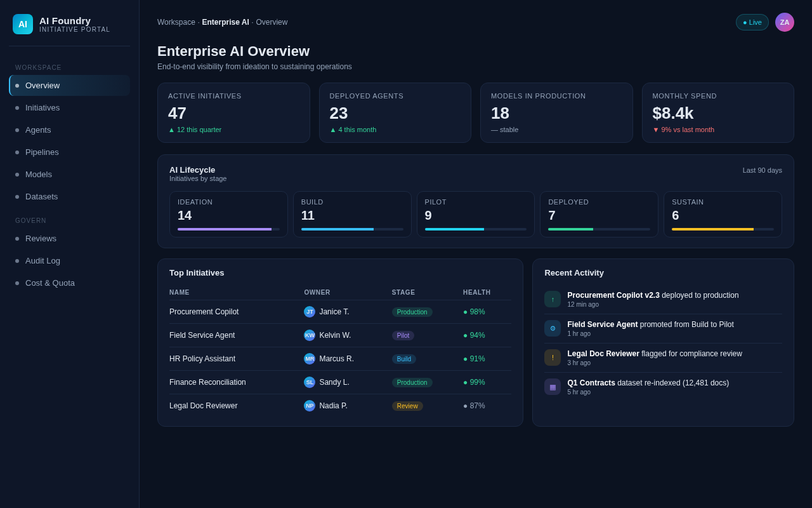Image resolution: width=812 pixels, height=508 pixels.
Task: Open the Active Initiatives card
Action: tap(233, 112)
